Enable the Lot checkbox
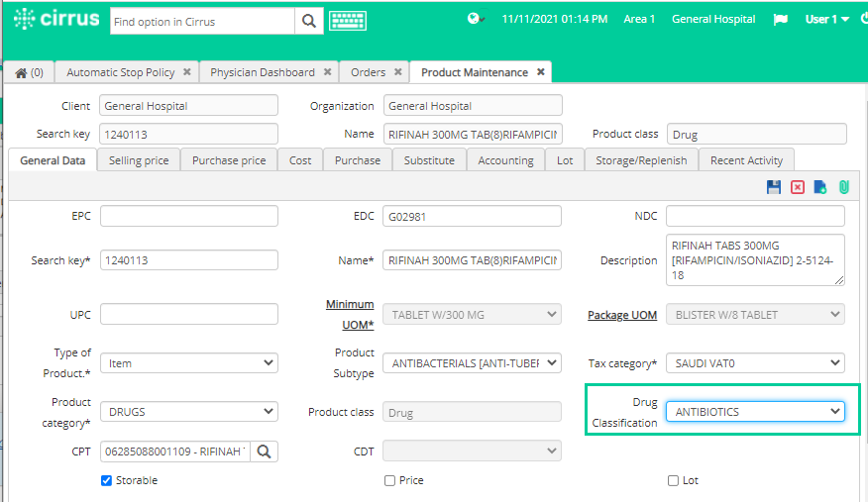Image resolution: width=868 pixels, height=502 pixels. click(x=673, y=480)
